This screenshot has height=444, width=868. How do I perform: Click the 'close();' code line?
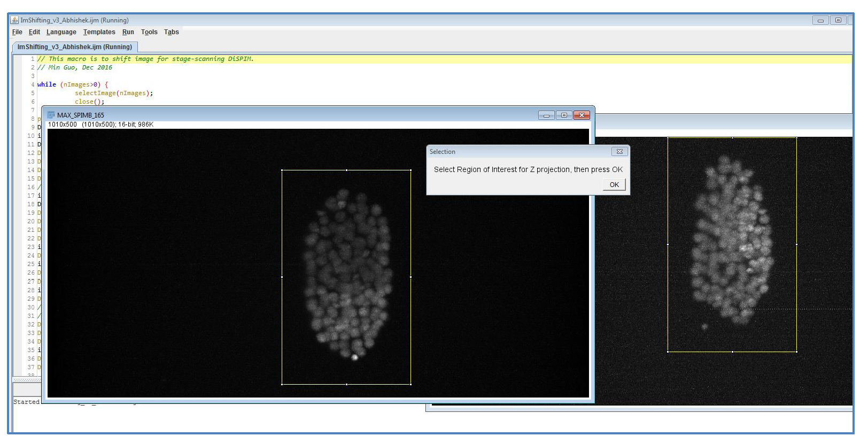click(x=90, y=102)
